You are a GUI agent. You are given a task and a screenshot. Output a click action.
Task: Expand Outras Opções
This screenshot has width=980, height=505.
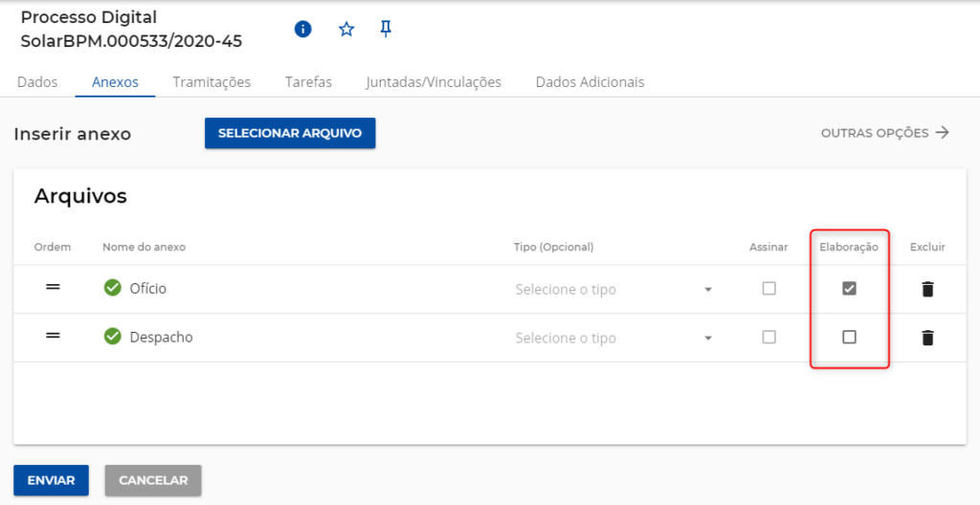click(884, 133)
